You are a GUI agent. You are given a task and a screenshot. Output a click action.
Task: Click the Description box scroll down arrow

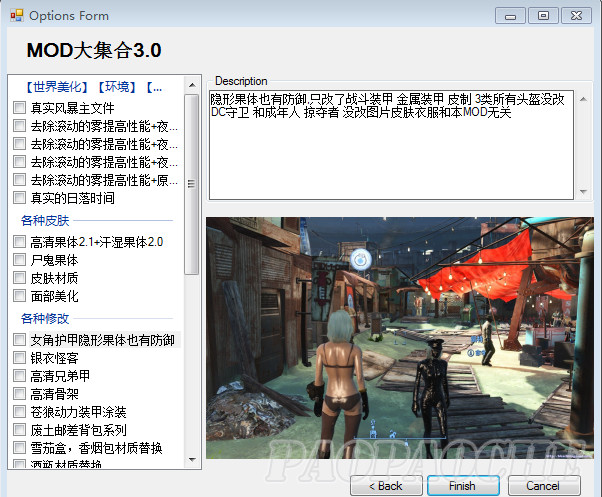[x=583, y=192]
